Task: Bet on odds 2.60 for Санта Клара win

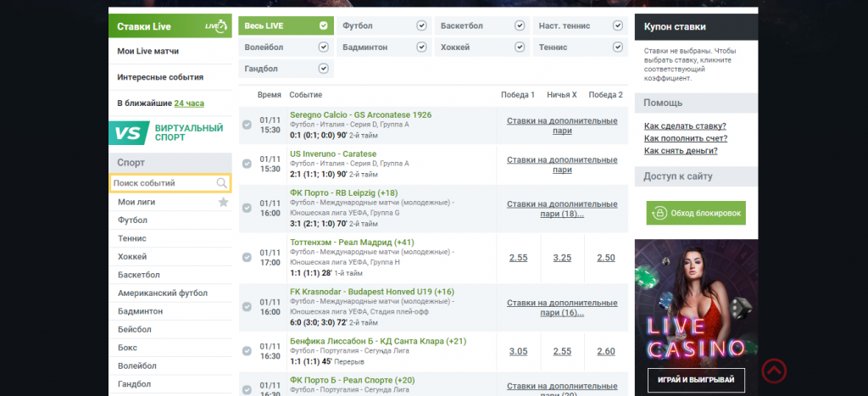Action: (x=606, y=352)
